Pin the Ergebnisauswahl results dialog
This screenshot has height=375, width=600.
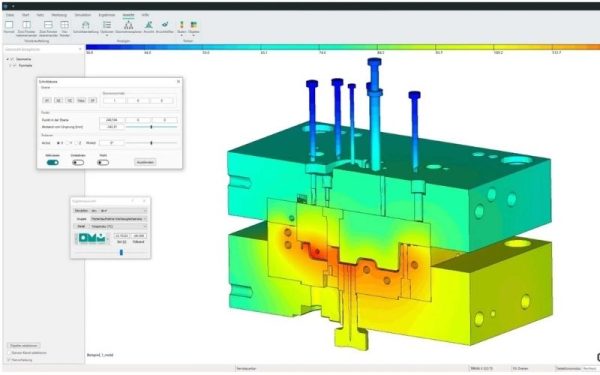[x=133, y=201]
